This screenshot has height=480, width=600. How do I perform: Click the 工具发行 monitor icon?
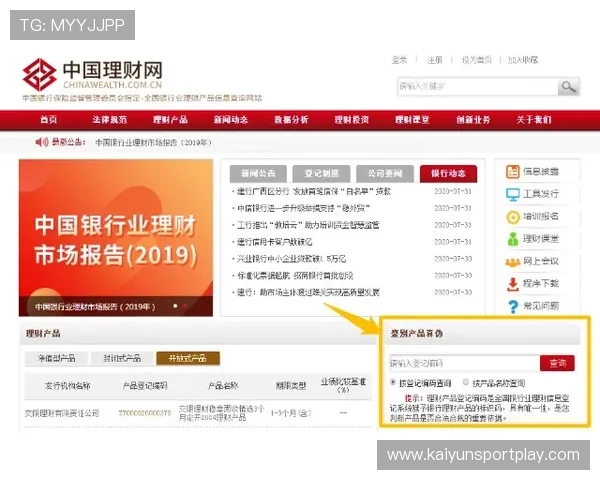[x=512, y=194]
